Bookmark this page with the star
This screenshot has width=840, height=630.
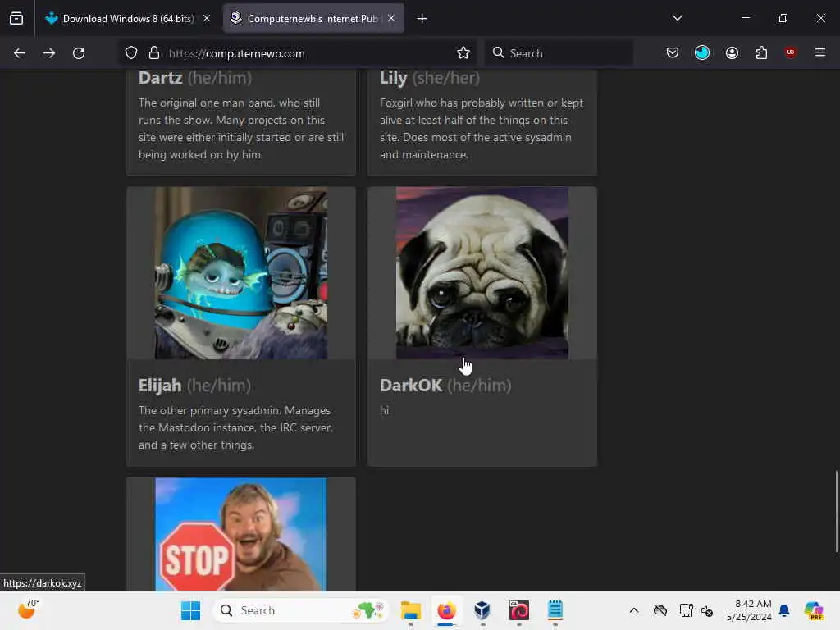point(463,53)
